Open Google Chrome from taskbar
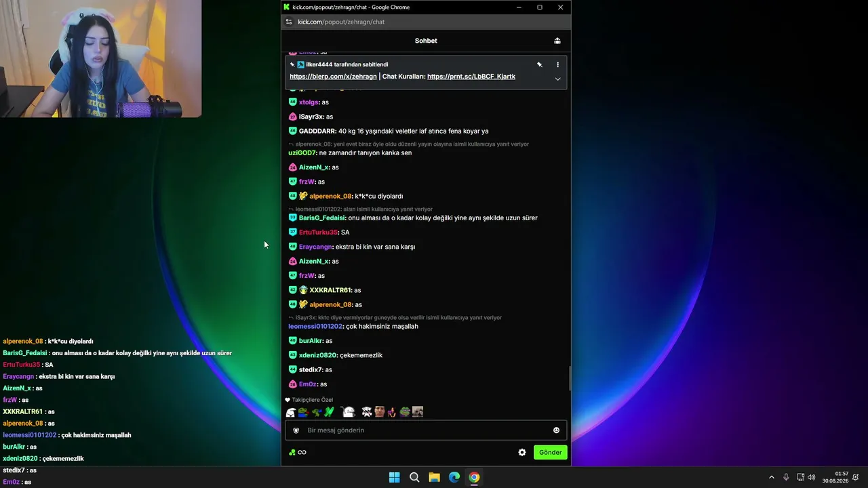868x488 pixels. 474,477
